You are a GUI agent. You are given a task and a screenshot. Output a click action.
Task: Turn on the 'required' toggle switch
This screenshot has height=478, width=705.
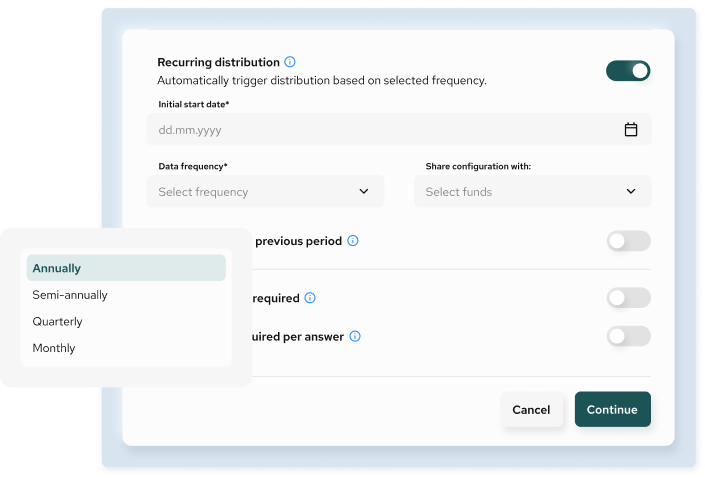click(x=628, y=298)
